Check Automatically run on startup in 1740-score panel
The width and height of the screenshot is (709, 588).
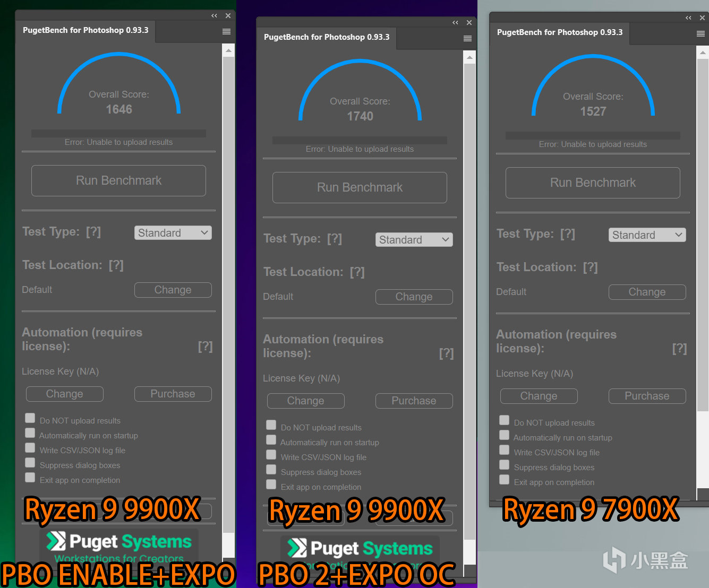(x=271, y=440)
